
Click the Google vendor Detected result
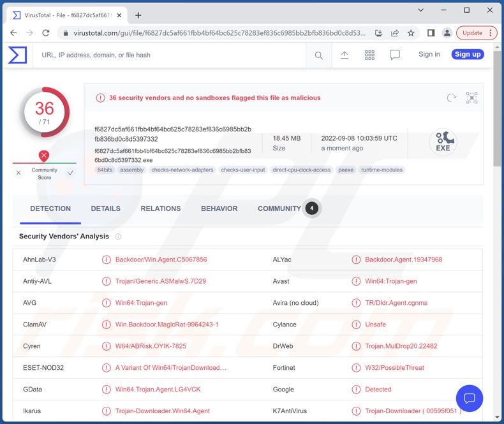pos(378,390)
